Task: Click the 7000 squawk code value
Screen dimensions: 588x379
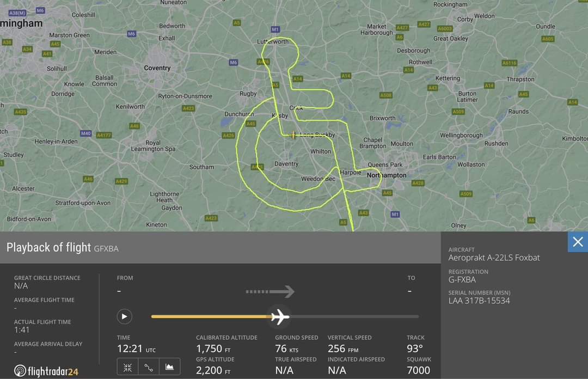Action: point(419,370)
